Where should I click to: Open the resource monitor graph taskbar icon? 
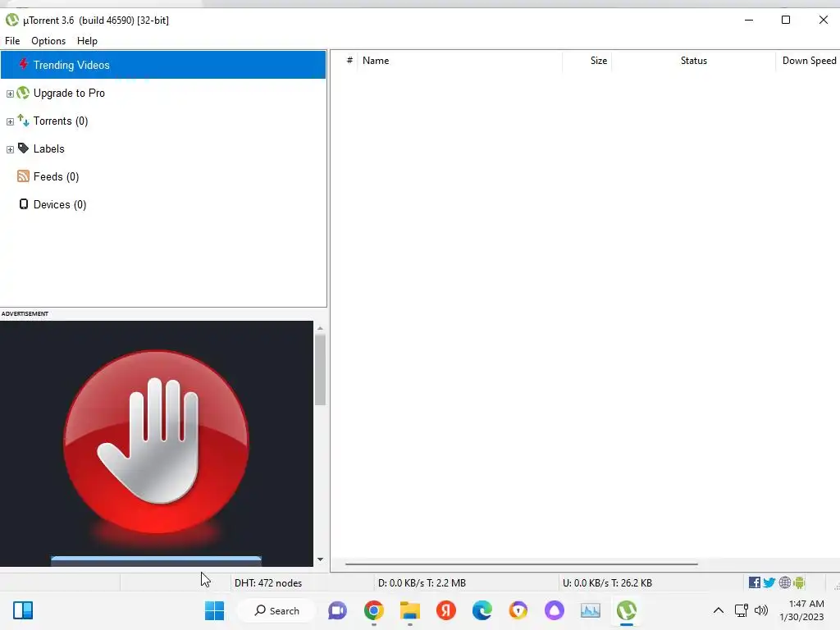tap(591, 610)
